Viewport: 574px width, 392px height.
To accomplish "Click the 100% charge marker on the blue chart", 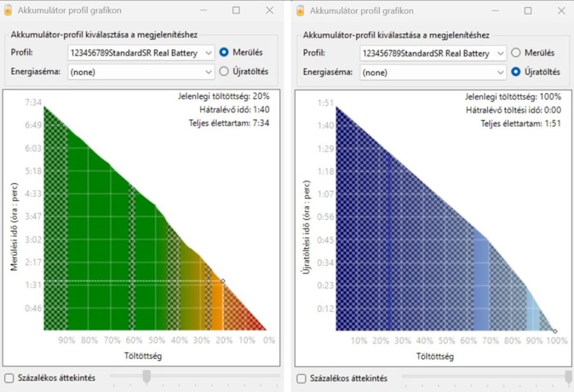I will point(555,331).
